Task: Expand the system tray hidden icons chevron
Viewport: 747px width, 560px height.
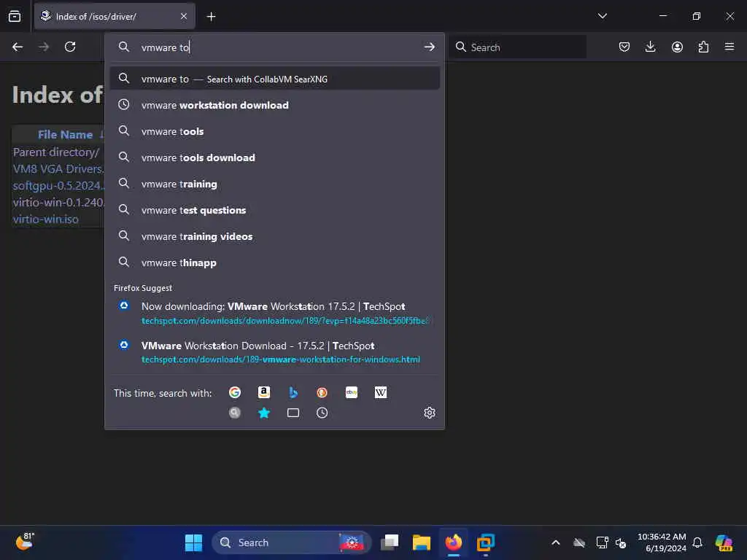Action: pos(555,542)
